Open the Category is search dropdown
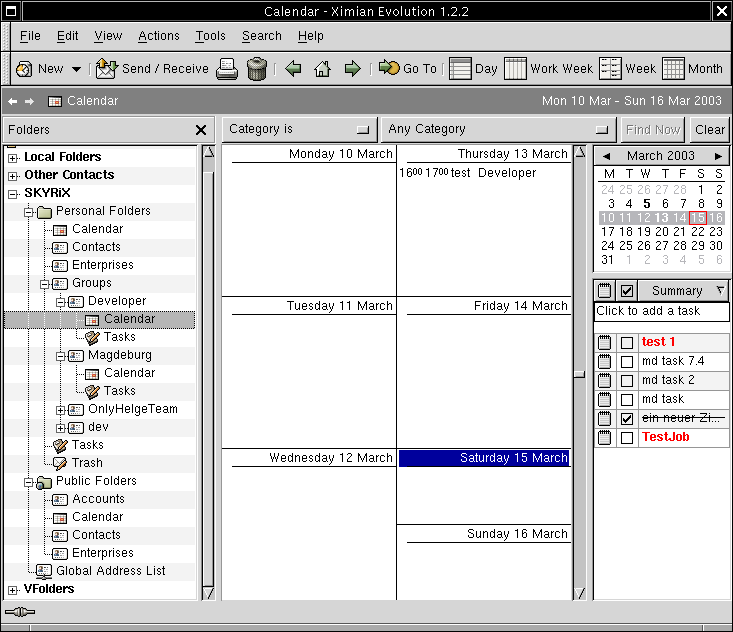 [x=300, y=129]
